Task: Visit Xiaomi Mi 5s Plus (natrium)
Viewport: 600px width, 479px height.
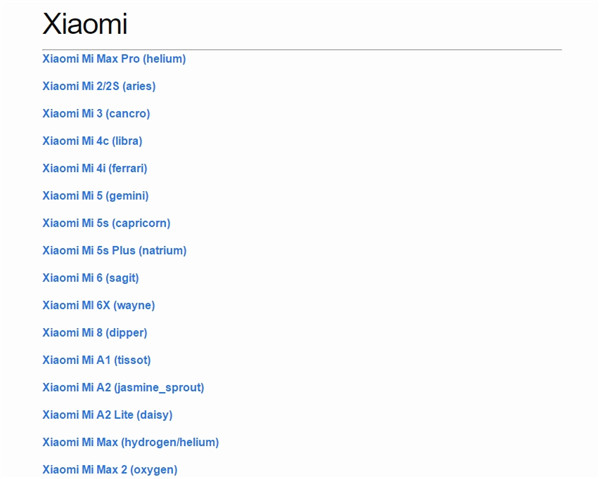Action: 114,251
